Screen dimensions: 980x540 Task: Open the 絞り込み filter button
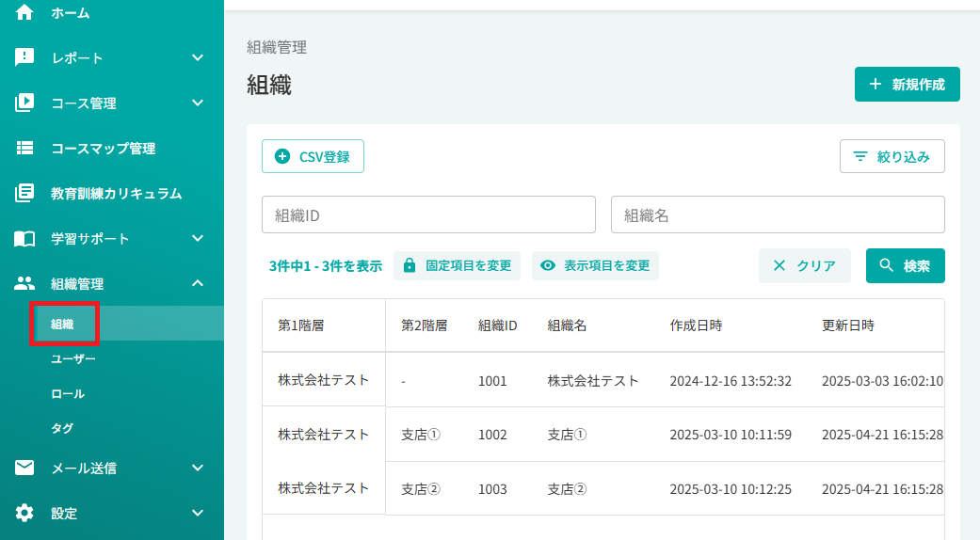pyautogui.click(x=892, y=156)
